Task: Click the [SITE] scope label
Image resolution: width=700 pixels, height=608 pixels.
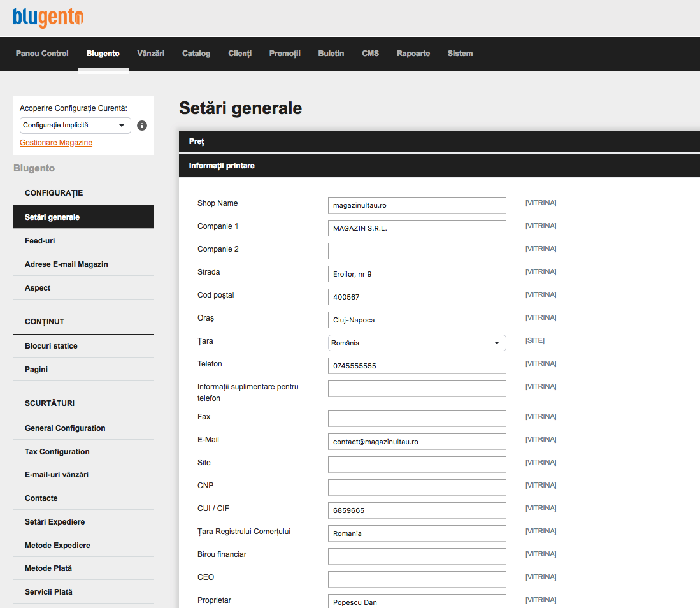Action: (535, 340)
